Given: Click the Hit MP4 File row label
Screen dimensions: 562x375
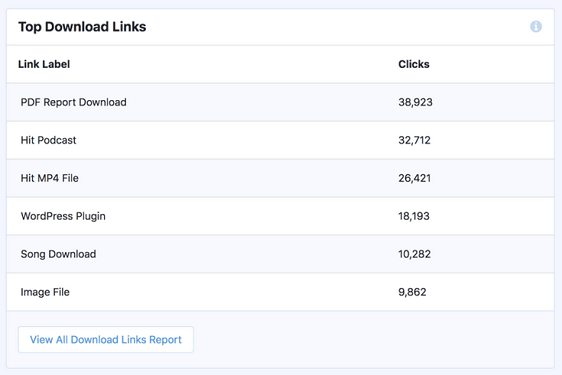Looking at the screenshot, I should tap(49, 178).
